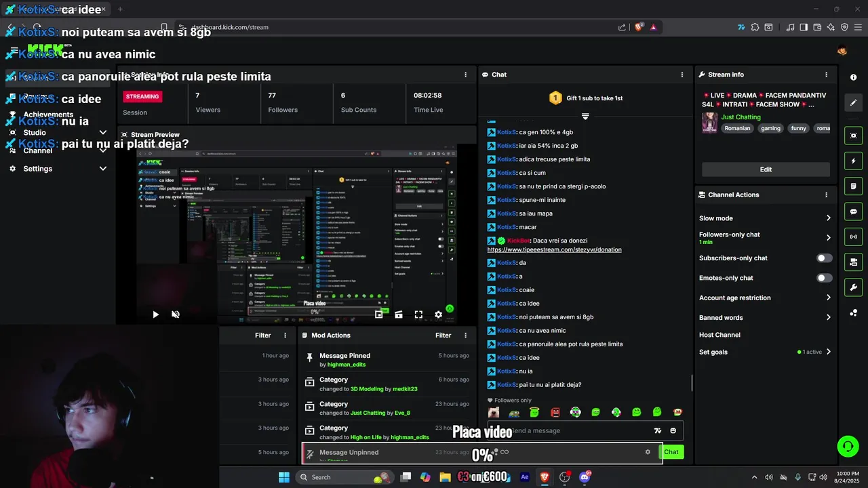
Task: Click the translate icon in message box
Action: pyautogui.click(x=657, y=430)
